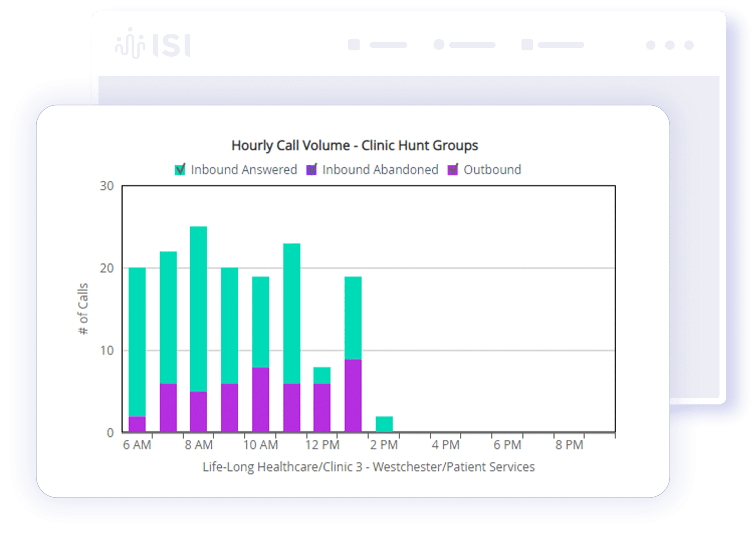Select the circular navigation icon in the header

click(x=439, y=44)
